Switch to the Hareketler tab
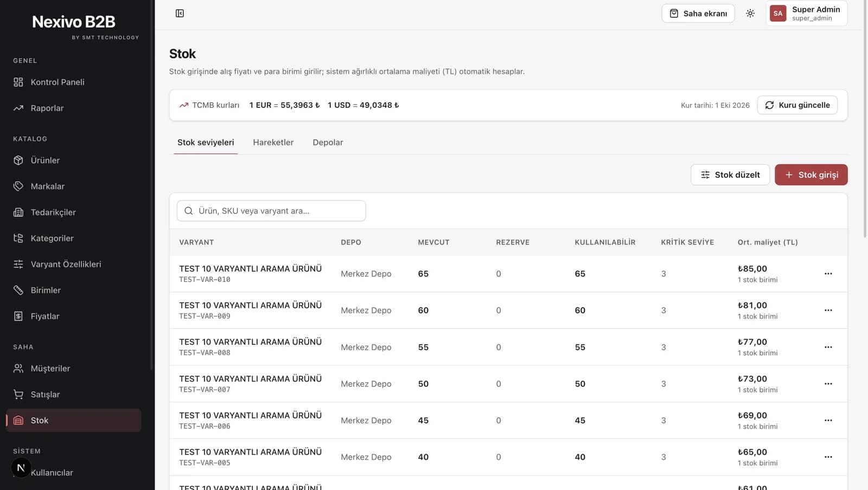Image resolution: width=868 pixels, height=490 pixels. pyautogui.click(x=273, y=143)
